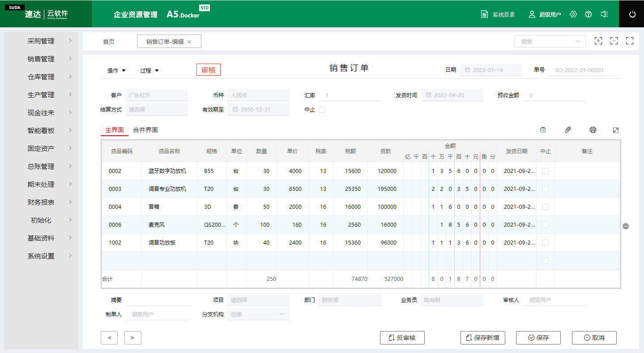
Task: Open 固定资产 sidebar menu
Action: click(41, 149)
